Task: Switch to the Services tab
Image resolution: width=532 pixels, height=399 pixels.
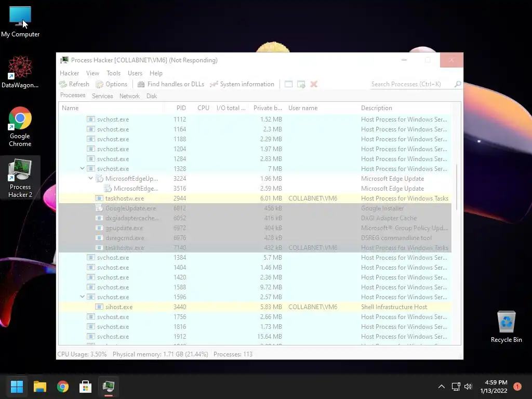Action: pos(102,96)
